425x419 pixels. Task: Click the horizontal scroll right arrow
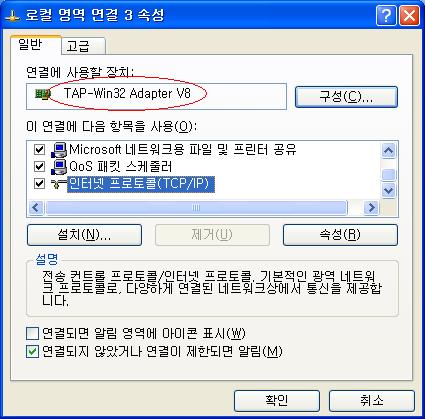(x=371, y=208)
